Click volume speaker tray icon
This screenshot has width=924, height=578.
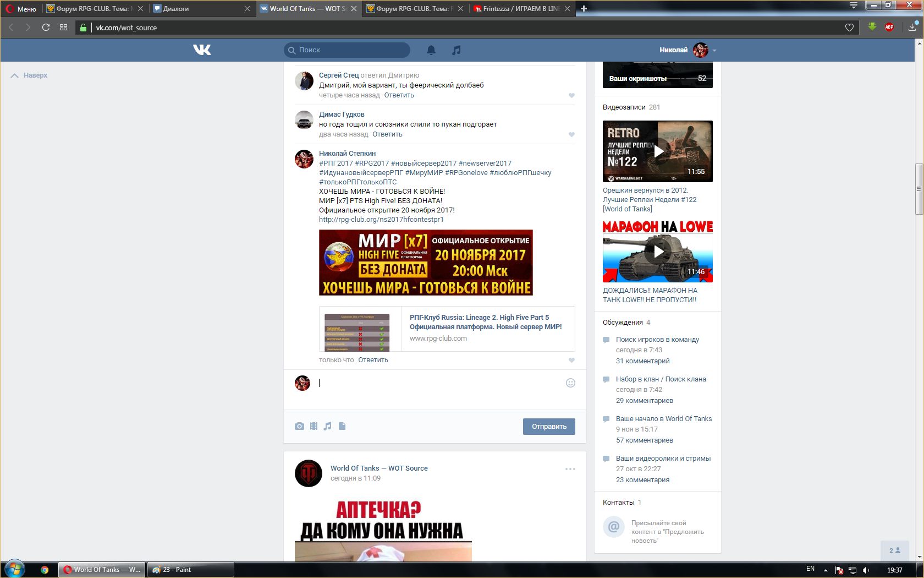pos(866,570)
